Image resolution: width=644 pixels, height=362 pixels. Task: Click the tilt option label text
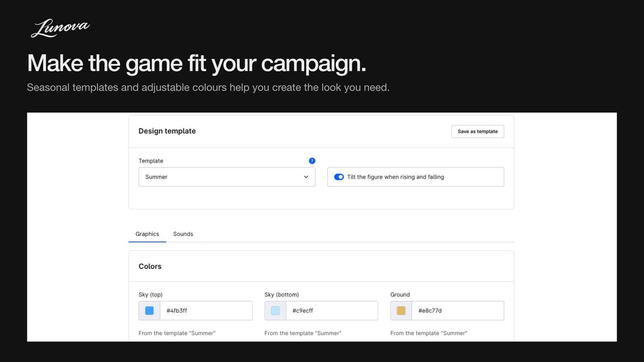[395, 177]
